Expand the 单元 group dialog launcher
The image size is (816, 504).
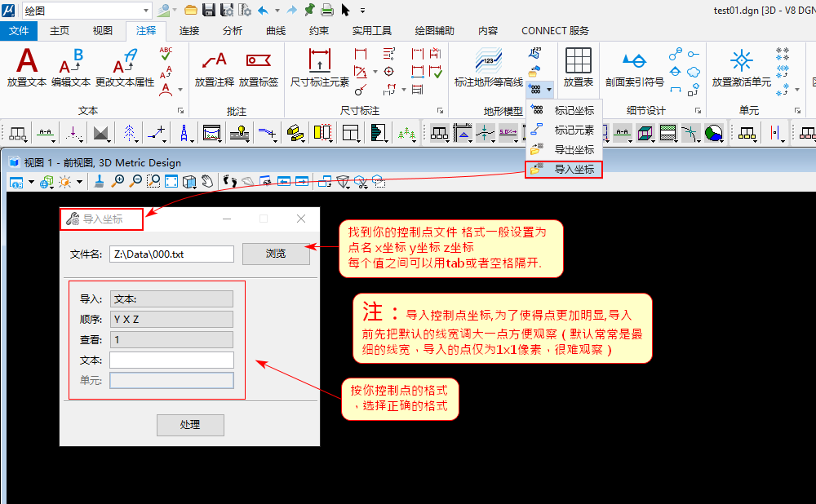[x=797, y=111]
